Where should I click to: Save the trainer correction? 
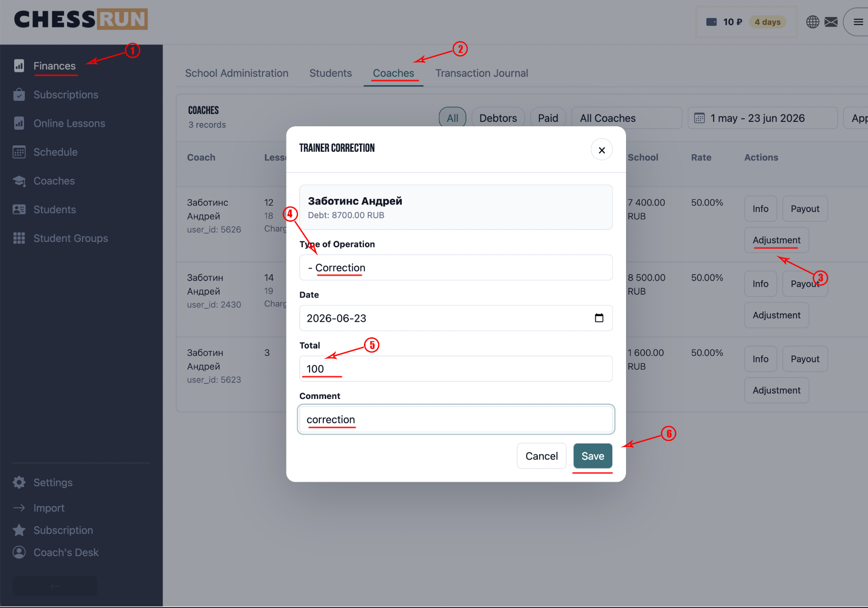(593, 456)
